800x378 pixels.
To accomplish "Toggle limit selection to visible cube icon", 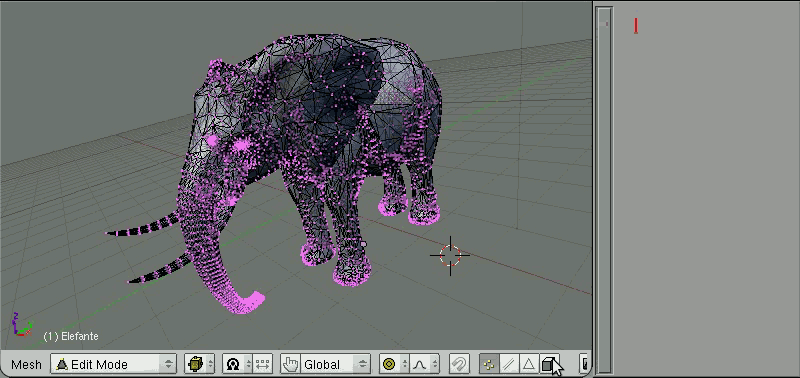I will click(x=549, y=364).
